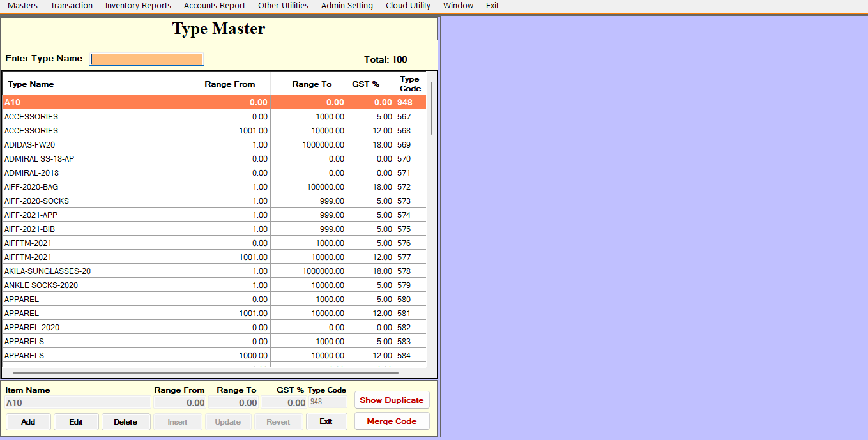
Task: Open the Accounts Report menu
Action: [x=215, y=6]
